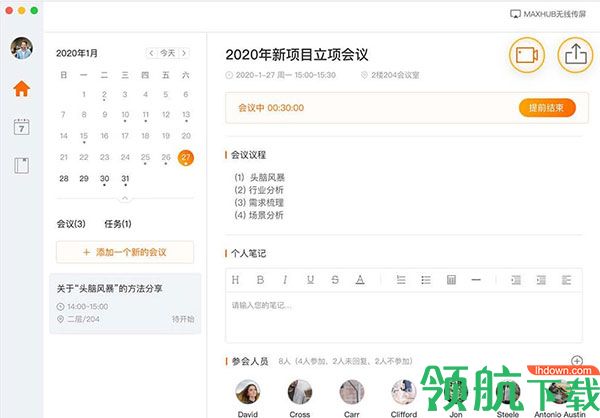Go to previous month arrow
The height and width of the screenshot is (418, 600).
[152, 53]
